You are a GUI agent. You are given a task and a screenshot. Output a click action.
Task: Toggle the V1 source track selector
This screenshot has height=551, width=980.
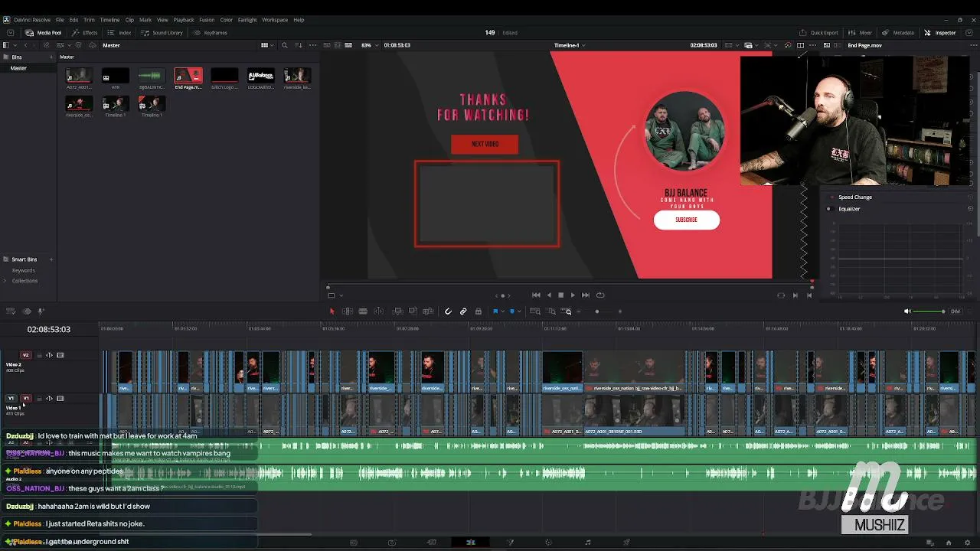pyautogui.click(x=11, y=399)
